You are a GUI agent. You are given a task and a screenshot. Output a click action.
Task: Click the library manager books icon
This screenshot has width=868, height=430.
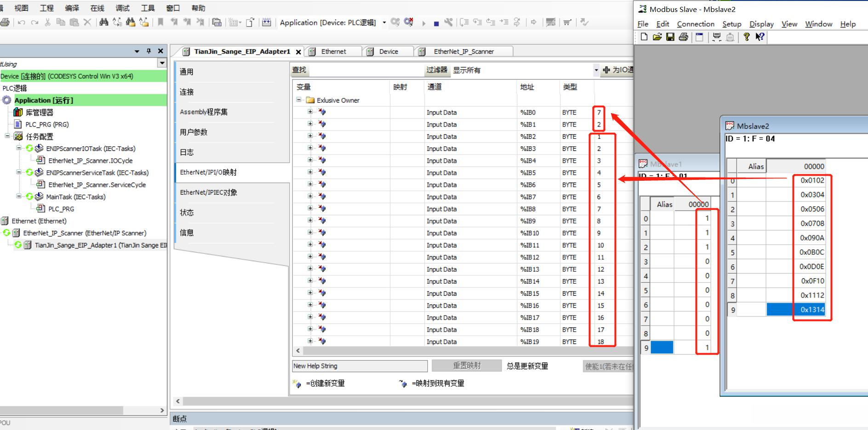point(18,112)
